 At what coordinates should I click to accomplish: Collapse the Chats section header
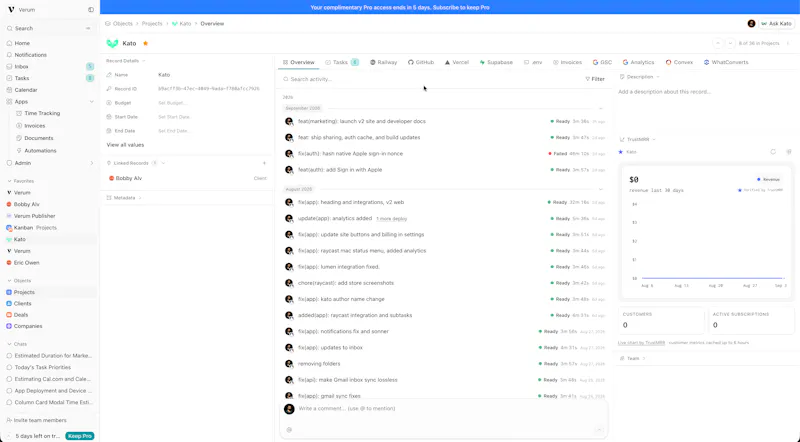17,344
